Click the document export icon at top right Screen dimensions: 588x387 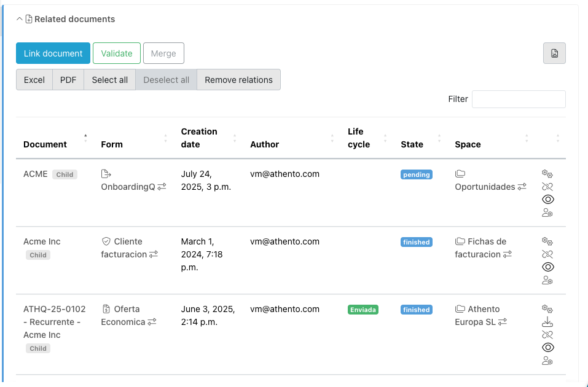554,53
